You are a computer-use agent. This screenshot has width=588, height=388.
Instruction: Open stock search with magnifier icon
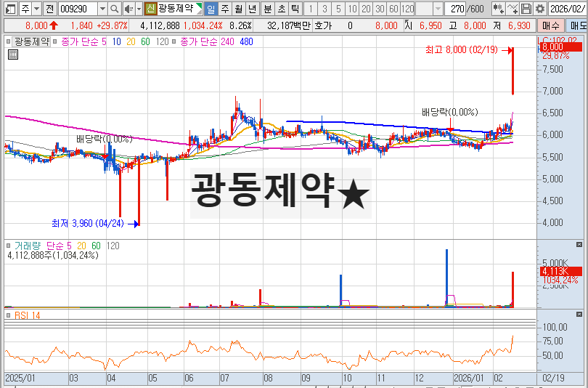pyautogui.click(x=115, y=9)
